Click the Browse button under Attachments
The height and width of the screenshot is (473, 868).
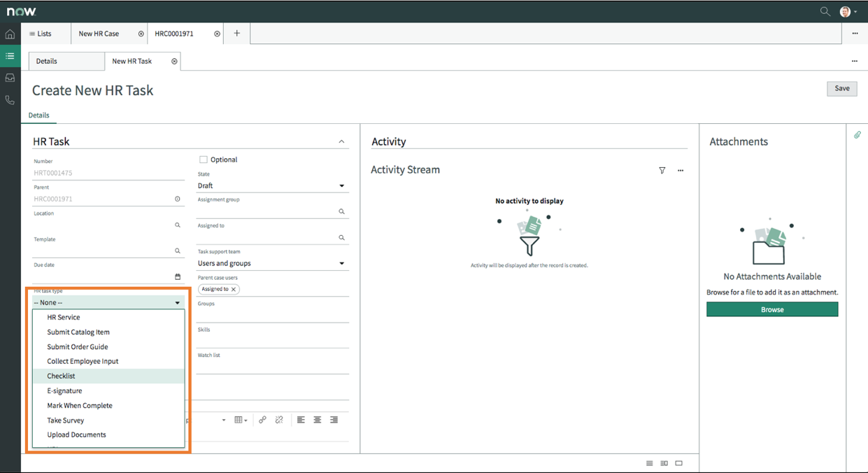pyautogui.click(x=772, y=309)
